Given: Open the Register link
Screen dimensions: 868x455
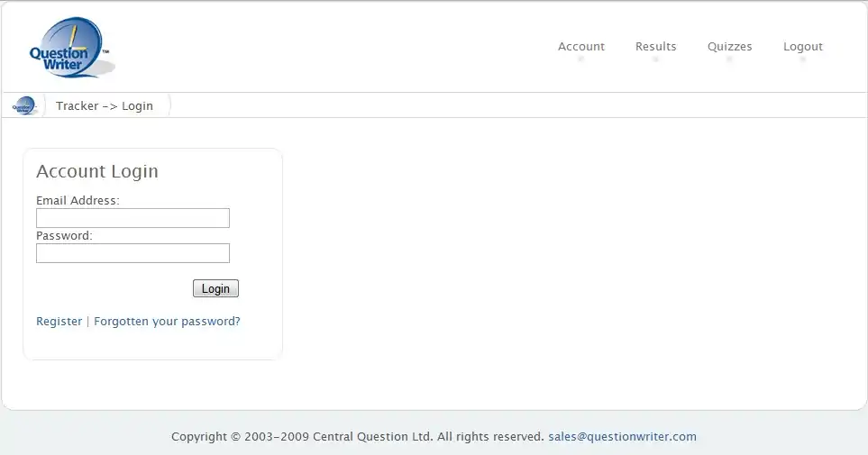Looking at the screenshot, I should (59, 322).
